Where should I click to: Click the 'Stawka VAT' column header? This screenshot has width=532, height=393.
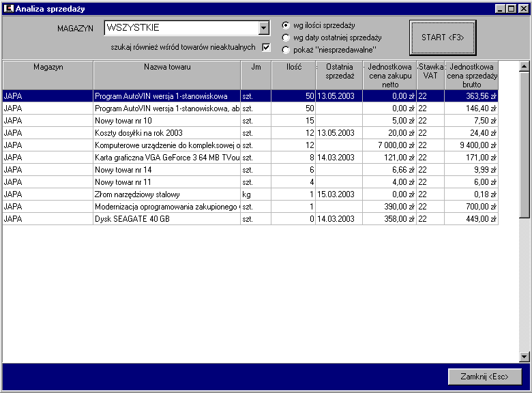coord(431,75)
